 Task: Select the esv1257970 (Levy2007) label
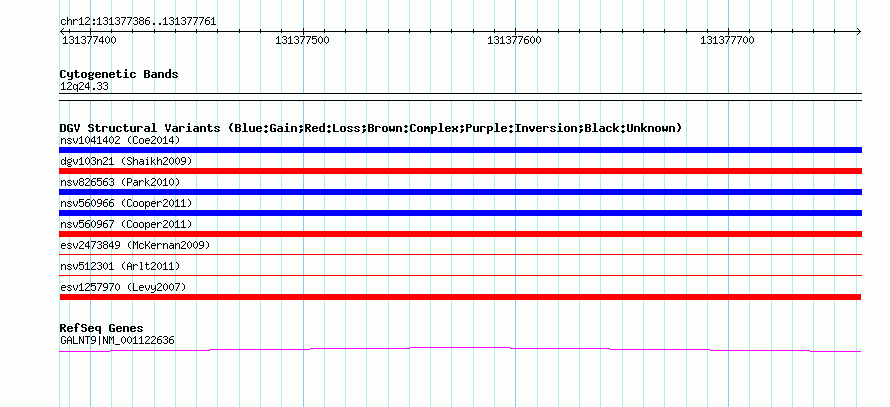(x=123, y=287)
